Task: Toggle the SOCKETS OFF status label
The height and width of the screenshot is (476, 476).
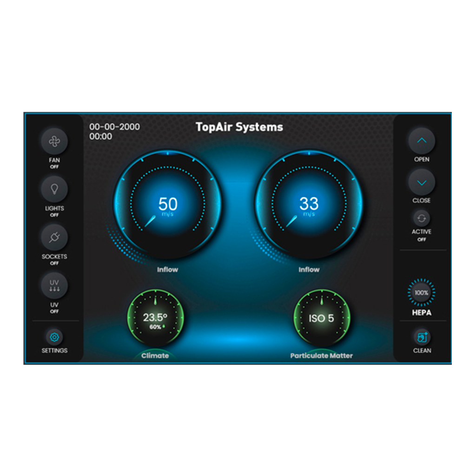Action: tap(54, 263)
